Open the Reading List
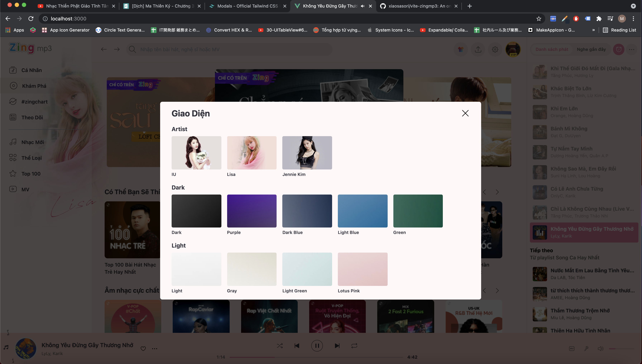The width and height of the screenshot is (642, 364). 619,30
